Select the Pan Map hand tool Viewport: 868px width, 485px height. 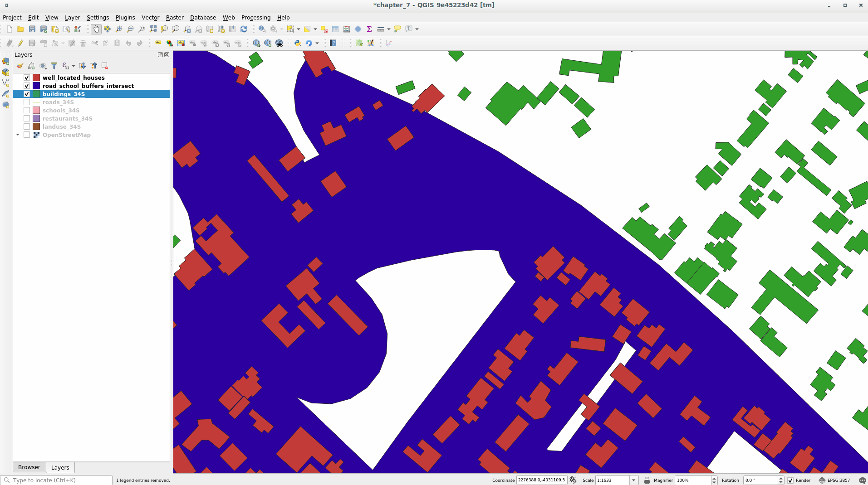click(x=96, y=29)
